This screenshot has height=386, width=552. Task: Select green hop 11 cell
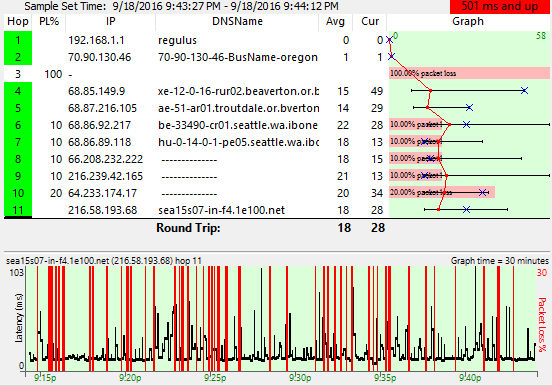(18, 210)
